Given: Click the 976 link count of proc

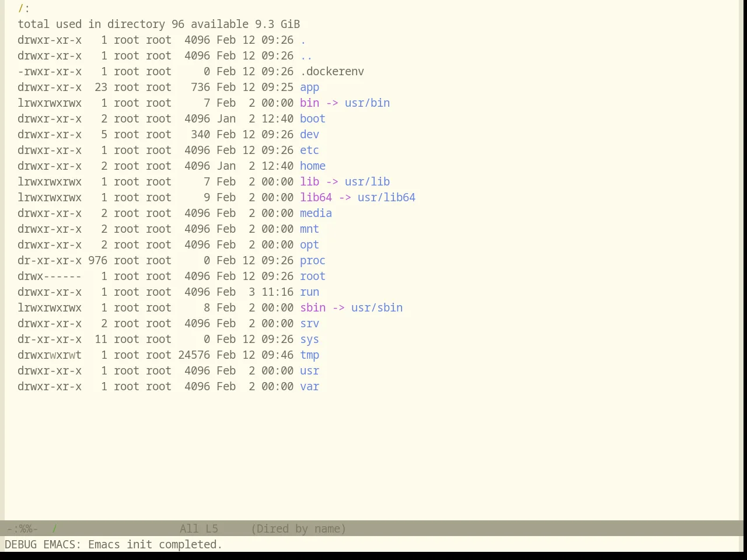Looking at the screenshot, I should [x=97, y=261].
